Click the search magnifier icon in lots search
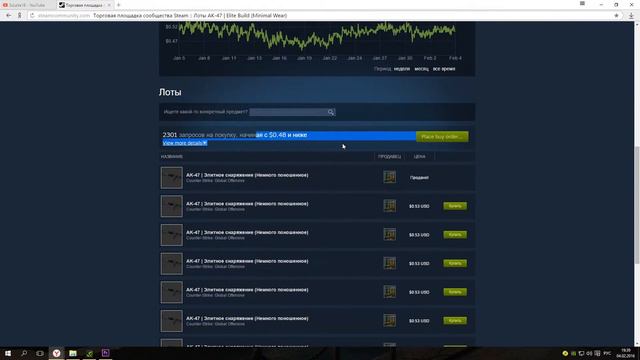This screenshot has width=640, height=360. coord(331,112)
